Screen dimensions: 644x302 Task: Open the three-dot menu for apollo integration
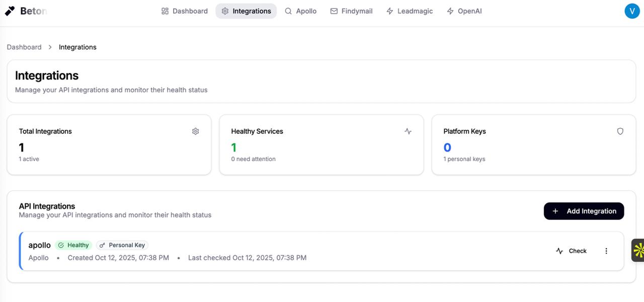click(x=606, y=251)
